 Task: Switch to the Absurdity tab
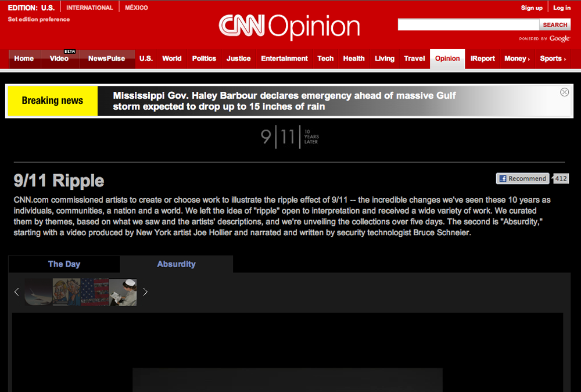tap(177, 264)
